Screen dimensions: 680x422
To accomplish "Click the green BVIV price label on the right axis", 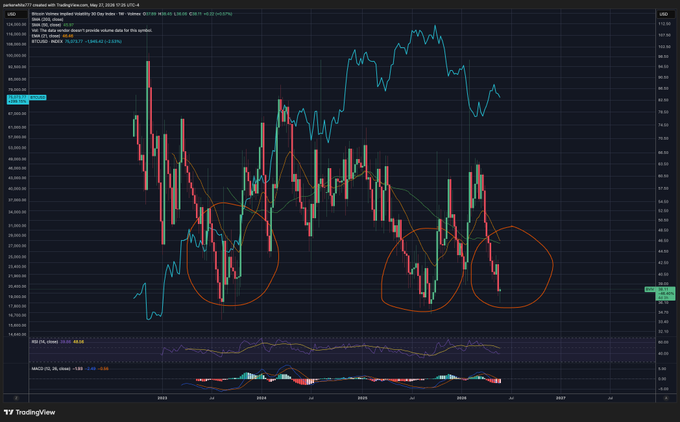I will (x=660, y=294).
